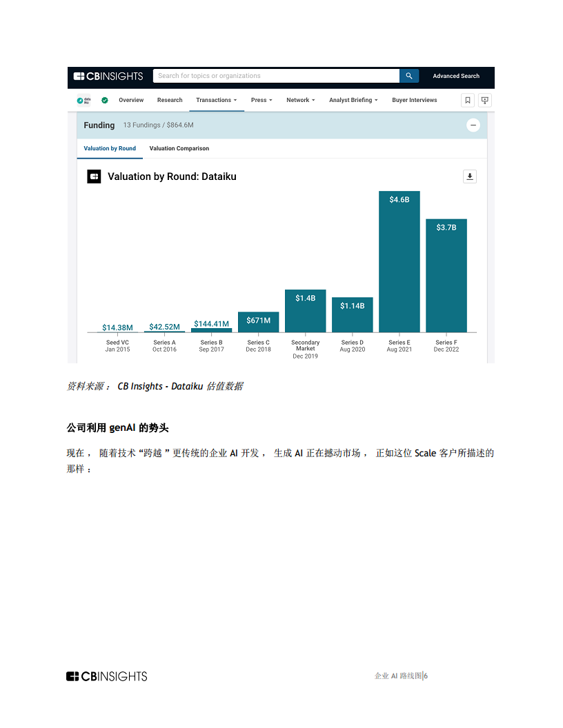Image resolution: width=563 pixels, height=728 pixels.
Task: Click the $144.41M Series B value label
Action: pyautogui.click(x=211, y=323)
